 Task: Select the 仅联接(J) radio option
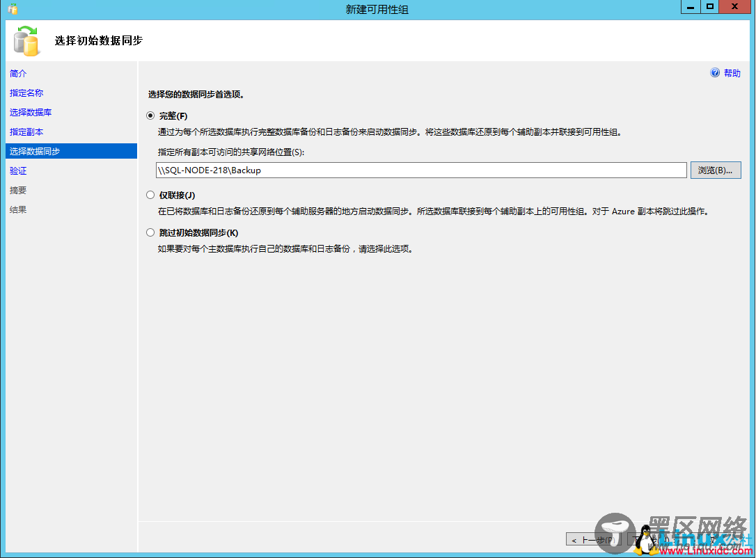click(x=150, y=195)
